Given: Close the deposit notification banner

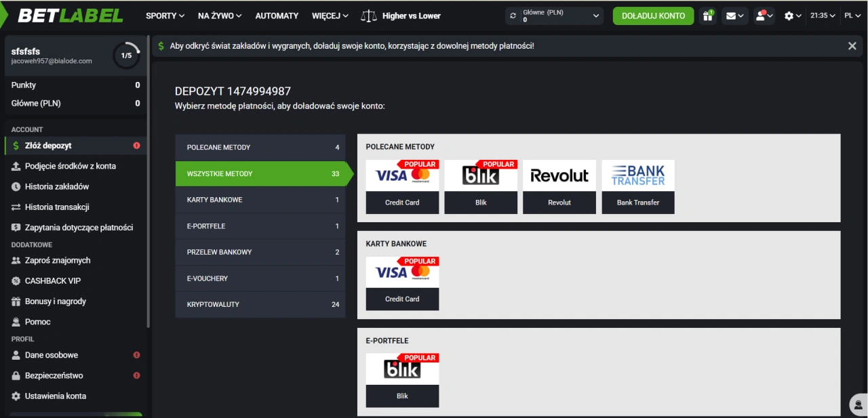Looking at the screenshot, I should pos(852,46).
